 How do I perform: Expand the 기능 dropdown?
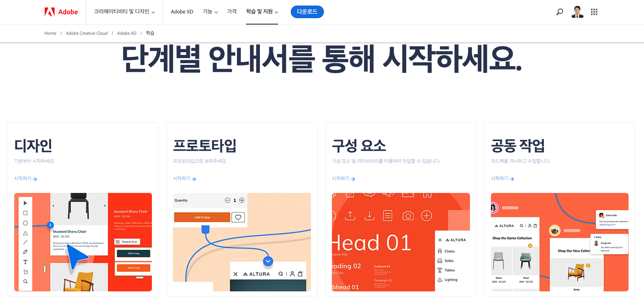210,12
